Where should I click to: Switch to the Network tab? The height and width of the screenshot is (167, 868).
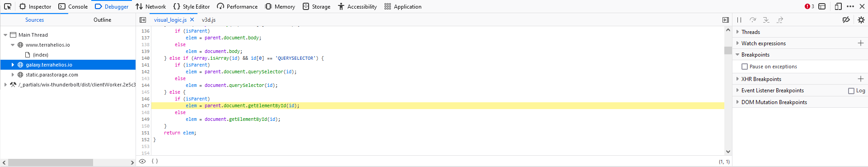pos(151,6)
